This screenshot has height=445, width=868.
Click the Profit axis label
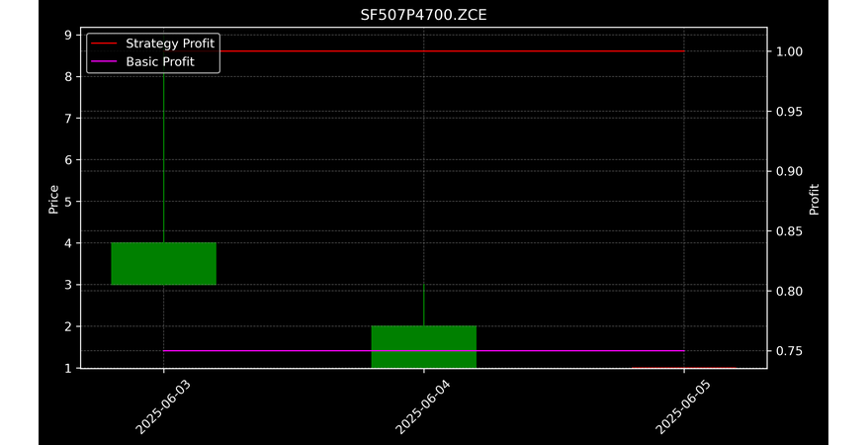click(x=814, y=199)
